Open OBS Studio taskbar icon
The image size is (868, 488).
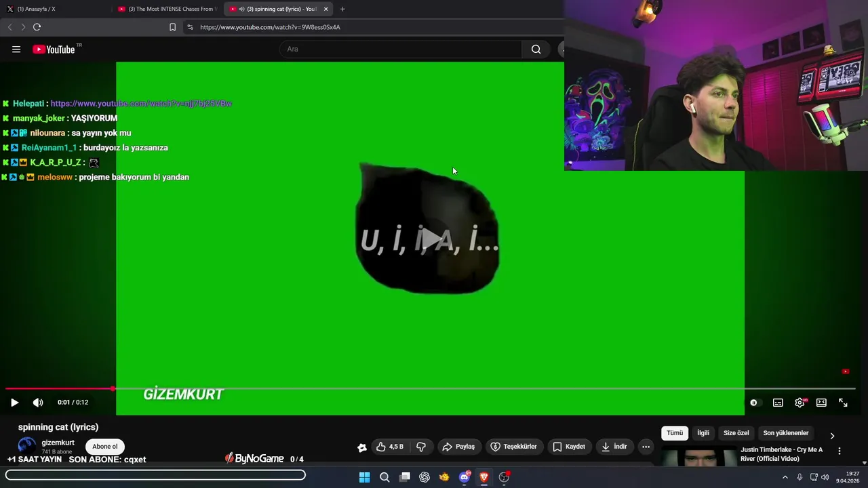click(x=504, y=477)
